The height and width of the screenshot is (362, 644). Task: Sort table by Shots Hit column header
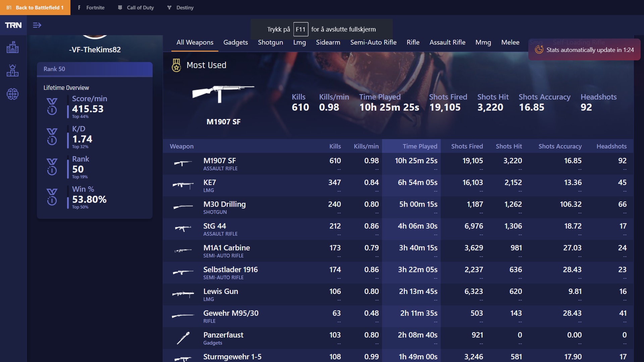[x=509, y=146]
